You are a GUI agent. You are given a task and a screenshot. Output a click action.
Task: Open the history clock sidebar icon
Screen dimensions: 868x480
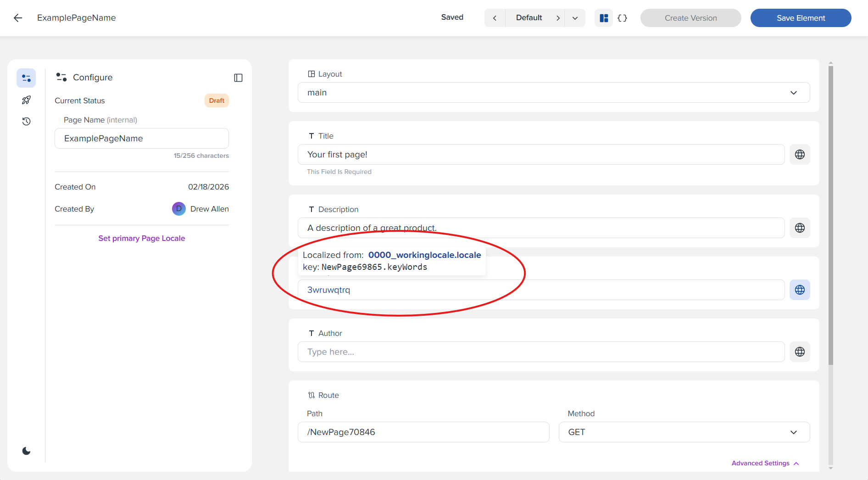click(26, 121)
